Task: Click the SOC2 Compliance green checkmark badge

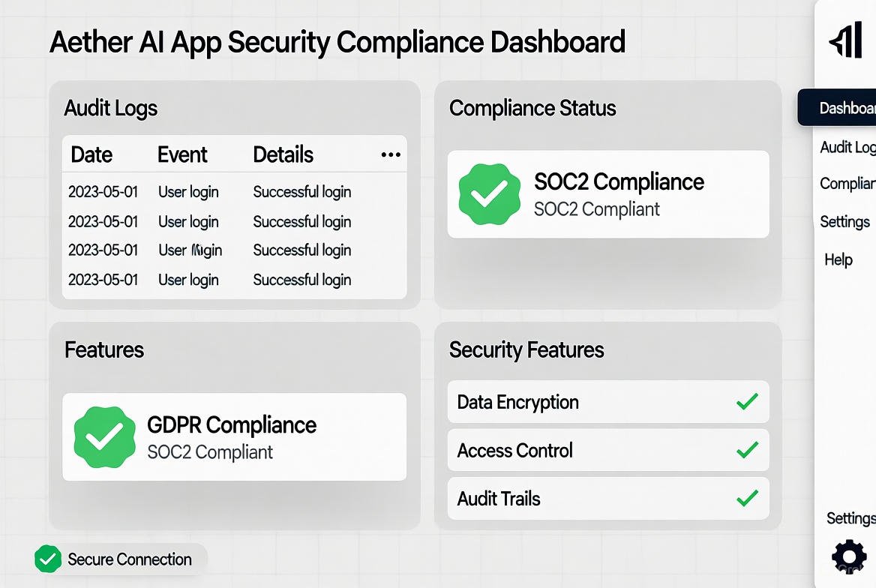Action: click(x=488, y=193)
